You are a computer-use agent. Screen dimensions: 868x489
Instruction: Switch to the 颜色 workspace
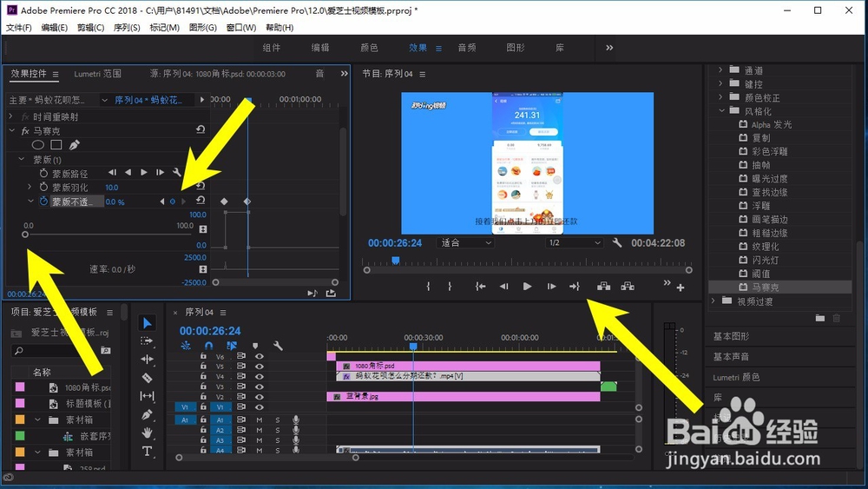[x=369, y=48]
